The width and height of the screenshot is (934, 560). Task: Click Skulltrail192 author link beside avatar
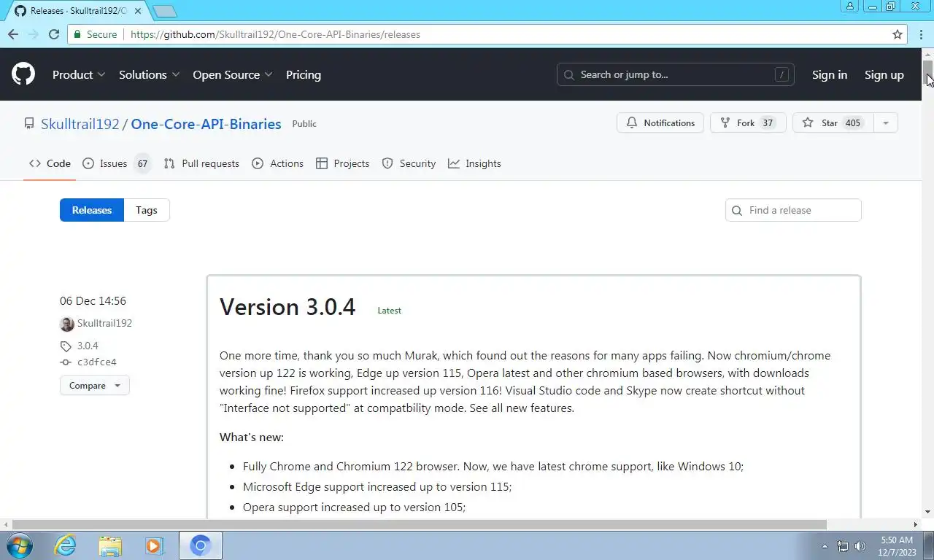pyautogui.click(x=104, y=323)
